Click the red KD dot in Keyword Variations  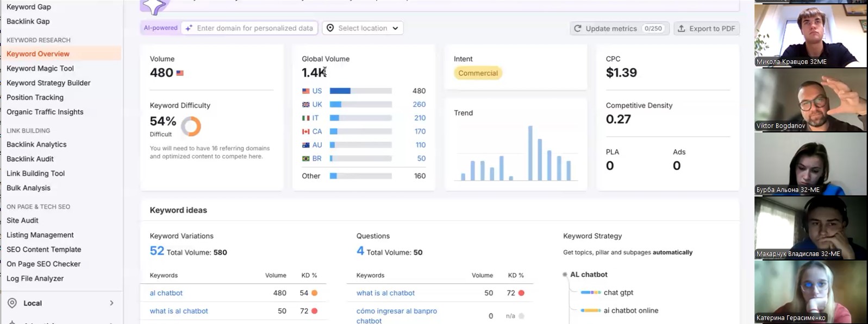(x=314, y=311)
